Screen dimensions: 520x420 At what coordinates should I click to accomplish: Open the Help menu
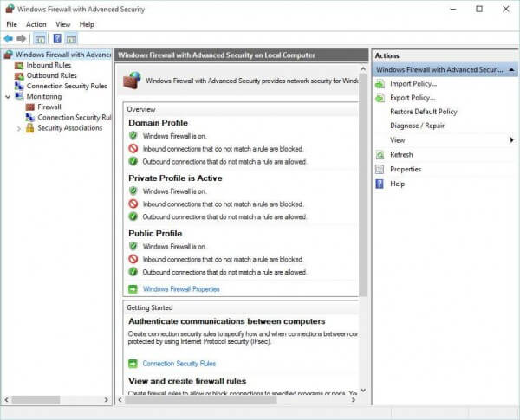[x=87, y=24]
